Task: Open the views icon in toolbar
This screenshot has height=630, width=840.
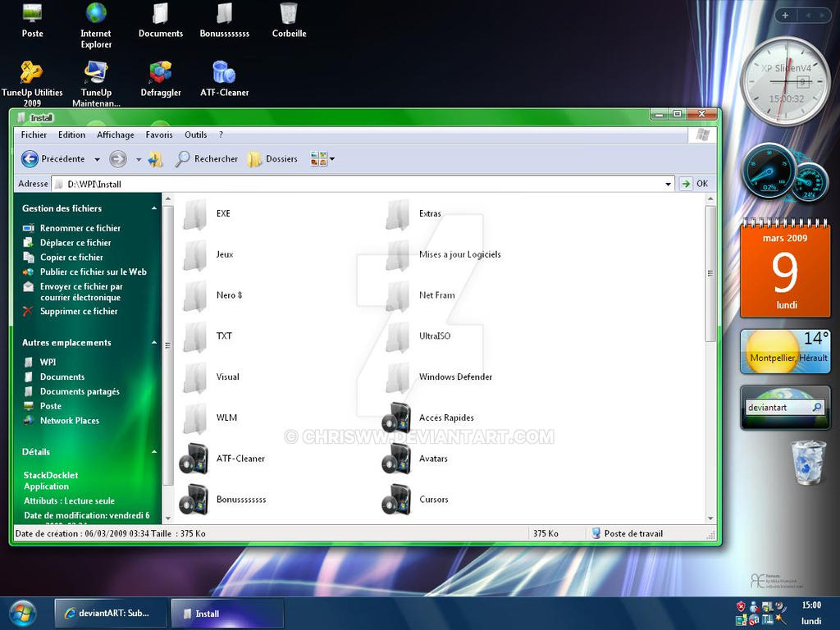Action: (x=319, y=158)
